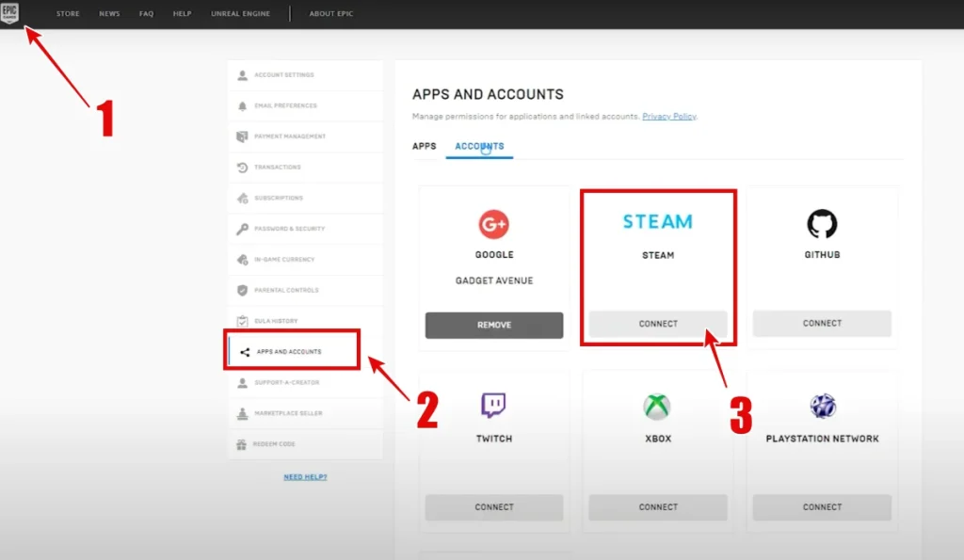The height and width of the screenshot is (560, 964).
Task: Open Payment Management sidebar label
Action: pos(290,136)
